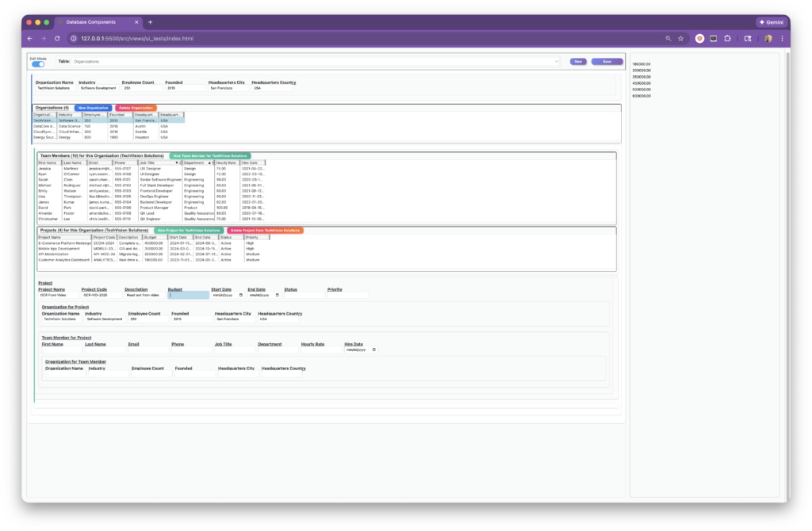Toggle the Edit Mode switch
The height and width of the screenshot is (531, 812).
coord(38,63)
